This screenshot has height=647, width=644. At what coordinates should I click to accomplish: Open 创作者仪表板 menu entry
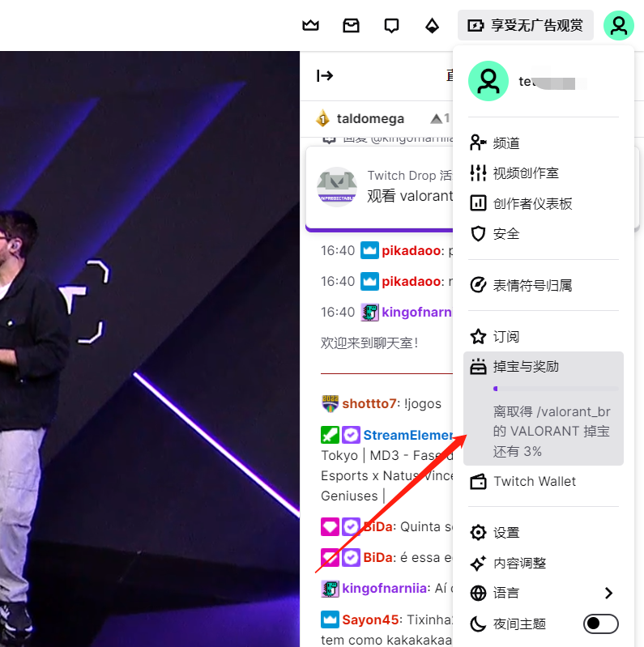[x=544, y=203]
